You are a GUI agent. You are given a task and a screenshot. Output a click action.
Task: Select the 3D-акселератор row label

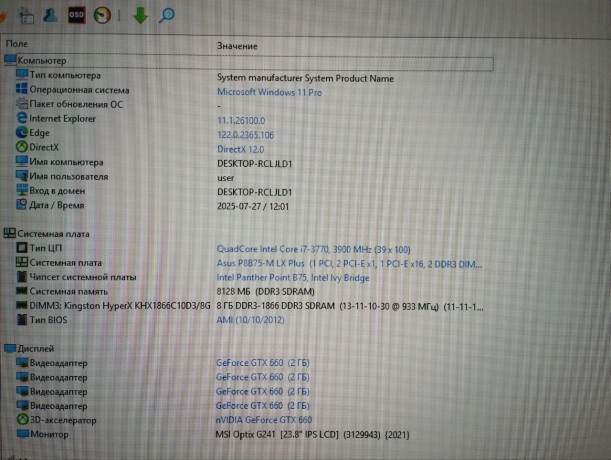pyautogui.click(x=63, y=420)
